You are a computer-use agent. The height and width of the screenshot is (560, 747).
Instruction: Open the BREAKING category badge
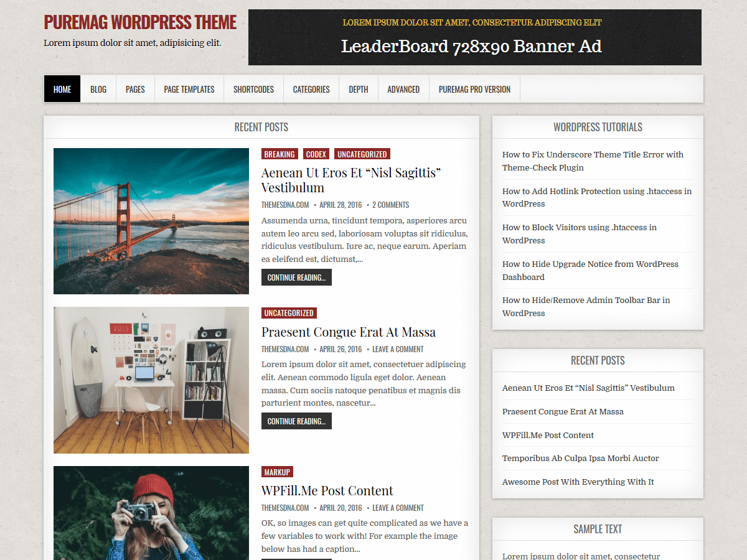280,154
